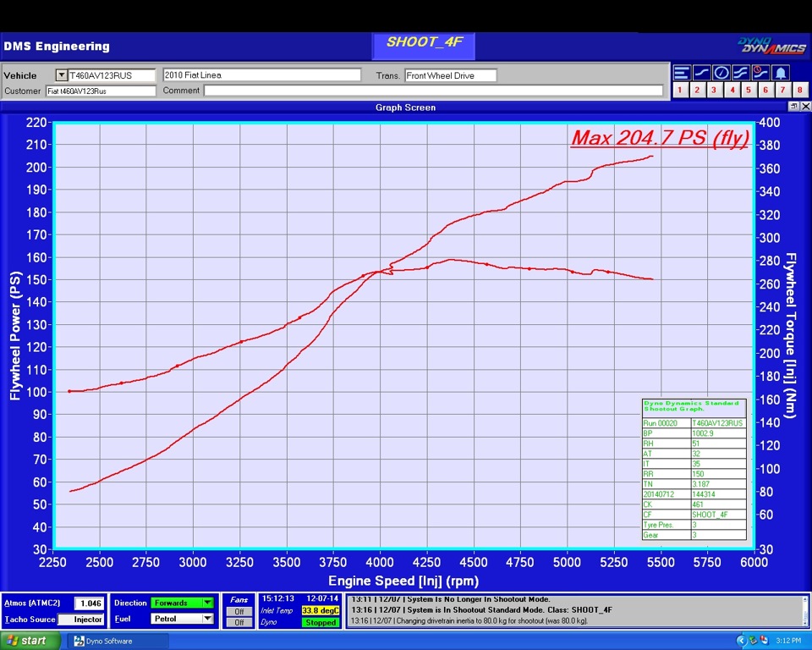Select the timed curve graph icon
This screenshot has width=812, height=650.
click(760, 73)
